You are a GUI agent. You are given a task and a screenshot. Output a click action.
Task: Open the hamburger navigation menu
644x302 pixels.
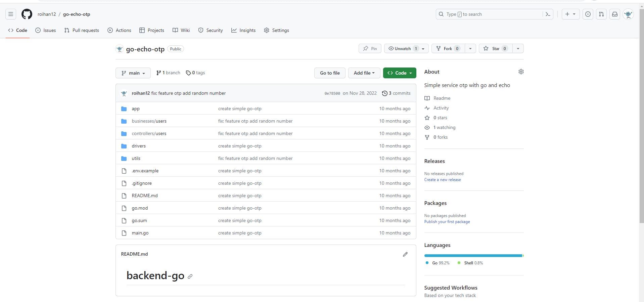pyautogui.click(x=11, y=14)
